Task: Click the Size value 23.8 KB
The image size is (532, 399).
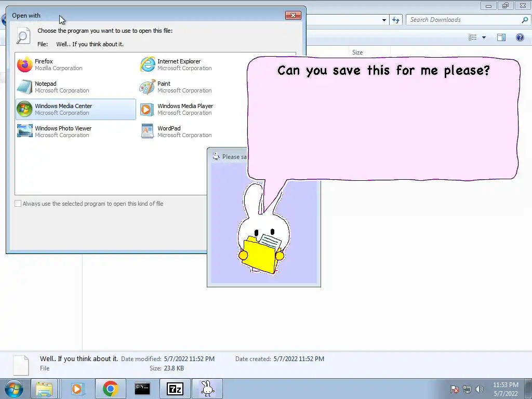Action: [174, 368]
